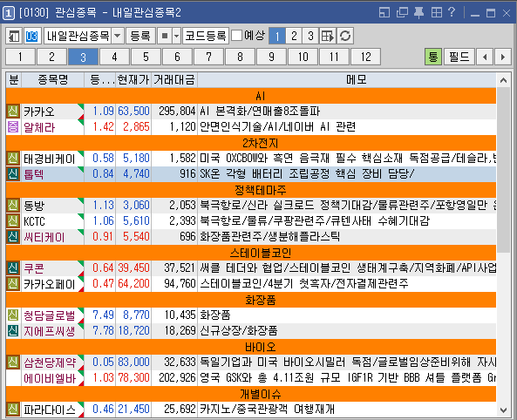Select view mode 2 toggle beside 예상
Screen dimensions: 517x420
point(294,36)
